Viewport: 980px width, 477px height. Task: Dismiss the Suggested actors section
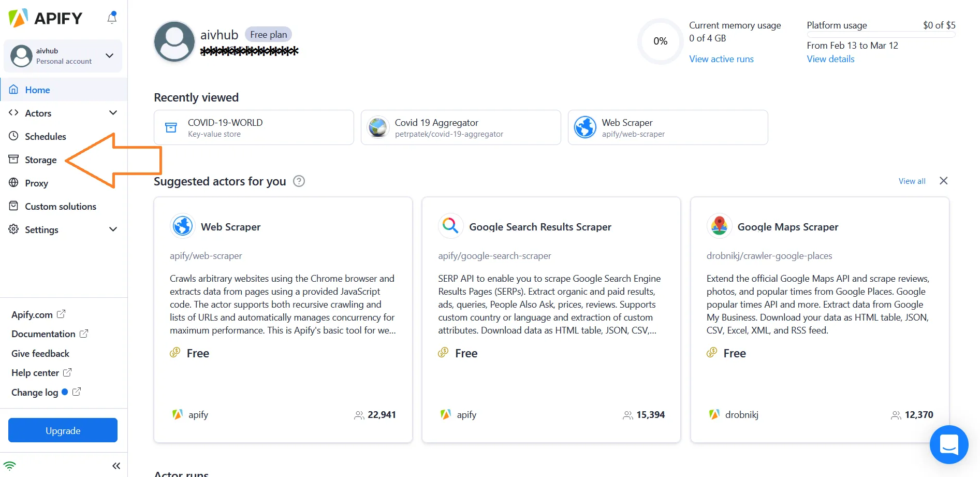(943, 181)
